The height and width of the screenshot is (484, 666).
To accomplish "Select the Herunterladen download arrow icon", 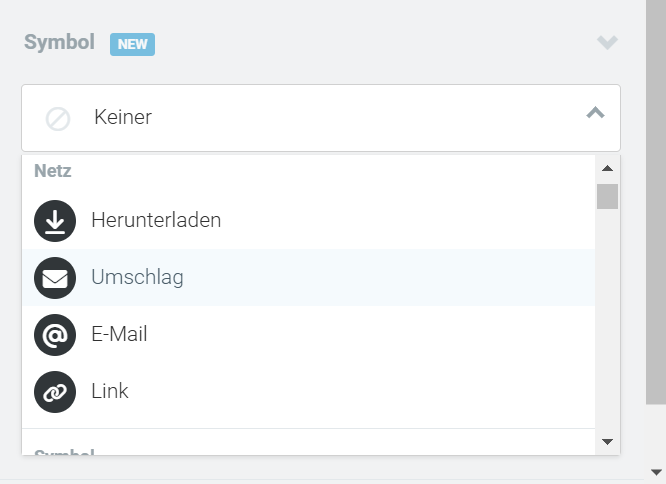I will [x=55, y=221].
